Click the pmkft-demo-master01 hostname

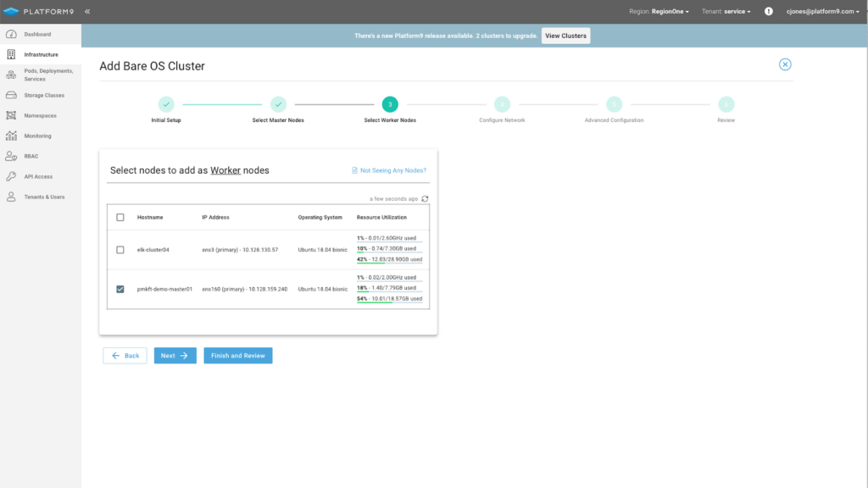click(x=164, y=289)
